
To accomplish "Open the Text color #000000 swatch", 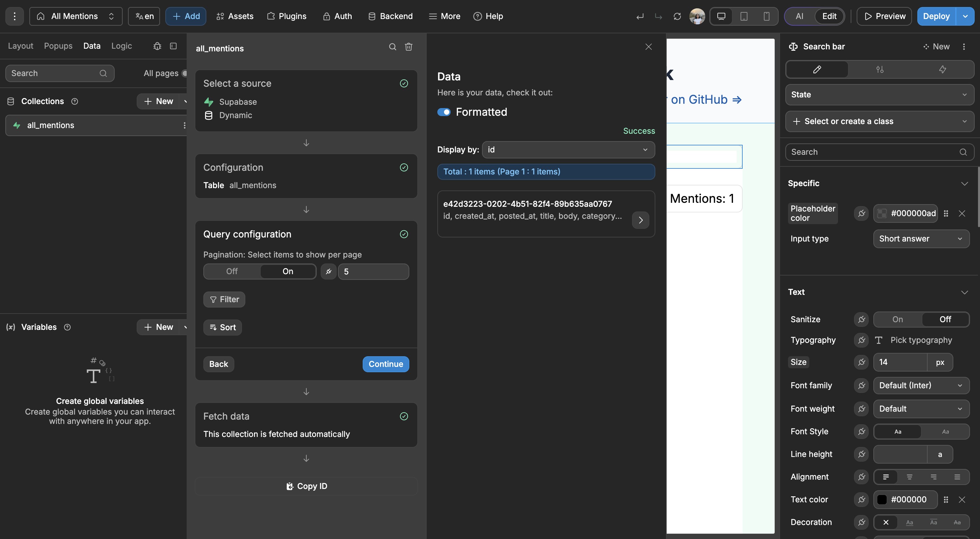I will 882,499.
